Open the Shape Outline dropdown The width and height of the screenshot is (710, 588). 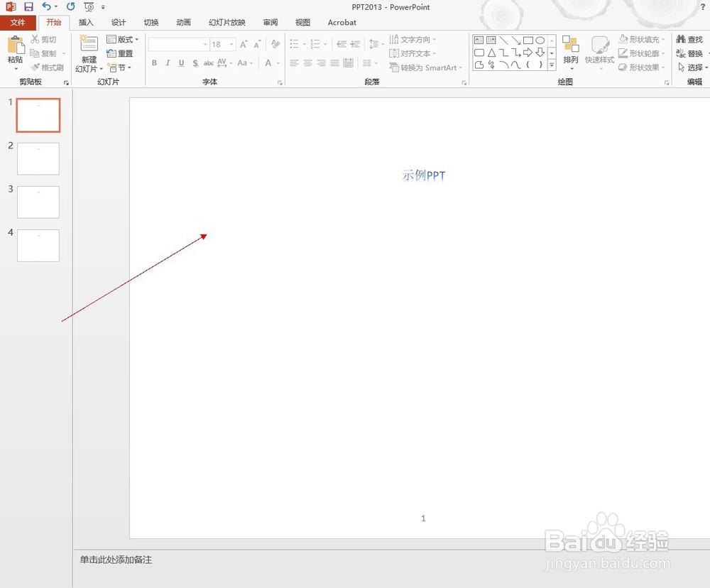(x=642, y=53)
